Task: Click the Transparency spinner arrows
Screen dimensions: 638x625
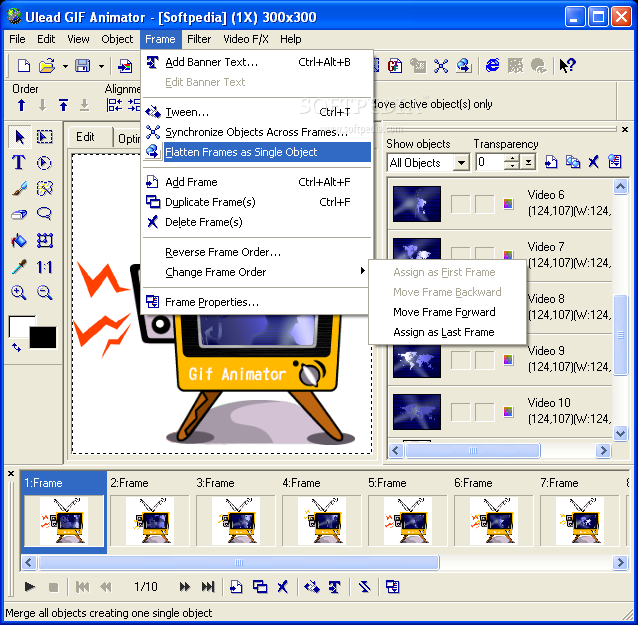Action: (x=511, y=163)
